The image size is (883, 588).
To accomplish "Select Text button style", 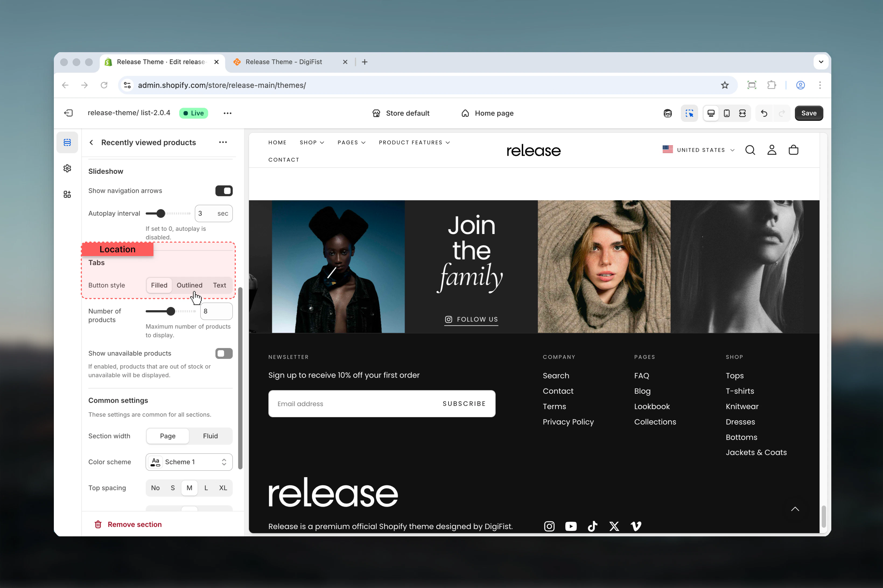I will click(219, 285).
